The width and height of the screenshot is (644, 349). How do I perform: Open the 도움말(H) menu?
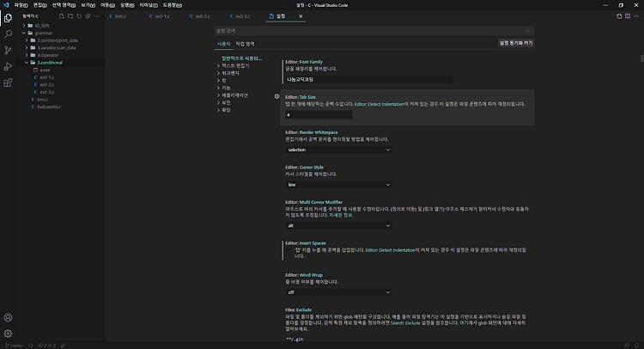point(172,5)
